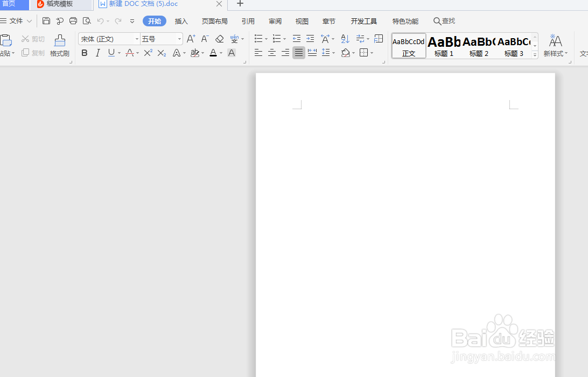588x377 pixels.
Task: Click the Distributed alignment icon
Action: pos(312,52)
